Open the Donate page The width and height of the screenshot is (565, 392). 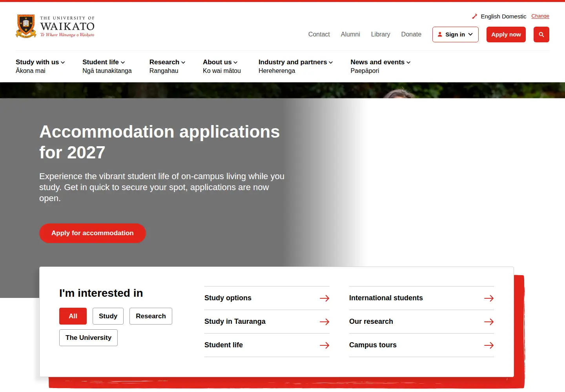411,34
